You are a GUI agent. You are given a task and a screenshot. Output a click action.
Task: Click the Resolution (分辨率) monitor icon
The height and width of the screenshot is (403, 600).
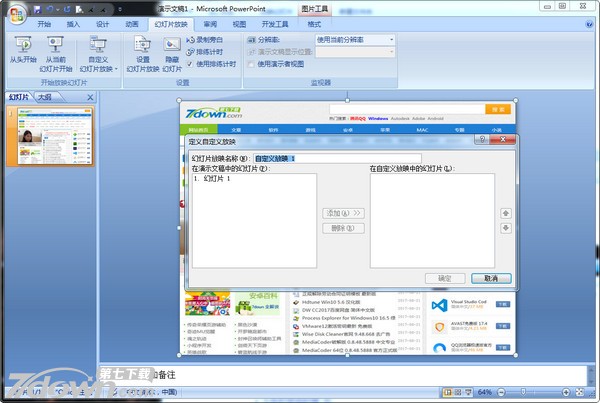click(x=251, y=40)
